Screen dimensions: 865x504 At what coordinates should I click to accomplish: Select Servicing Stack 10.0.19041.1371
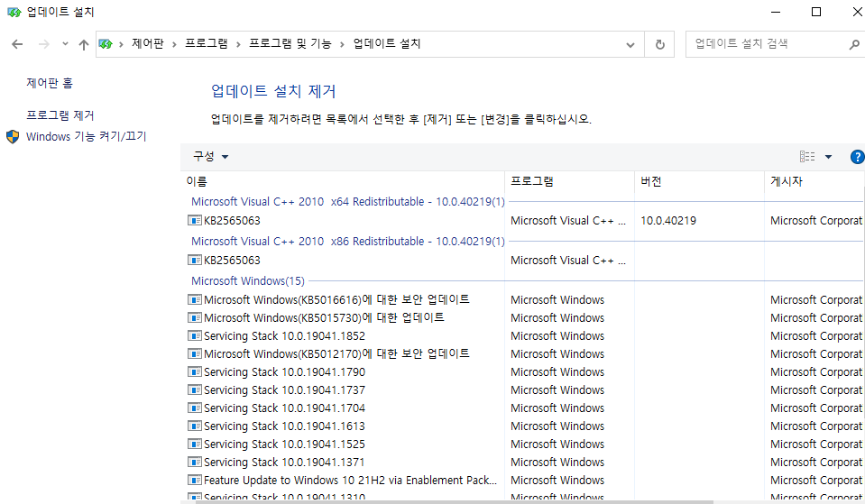(285, 463)
